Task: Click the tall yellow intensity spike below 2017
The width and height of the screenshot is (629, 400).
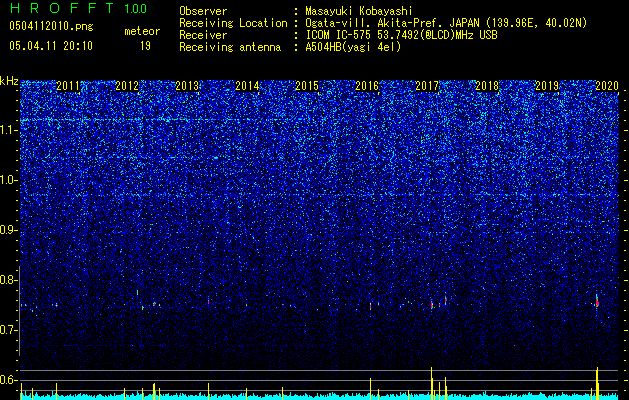Action: click(x=432, y=383)
